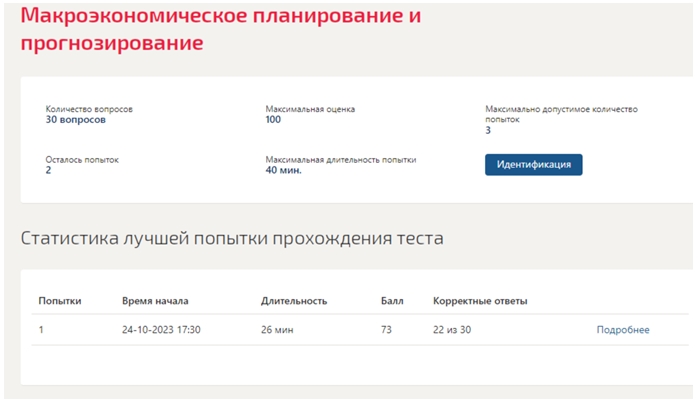Click the 40 мин. duration limit value

pos(283,170)
